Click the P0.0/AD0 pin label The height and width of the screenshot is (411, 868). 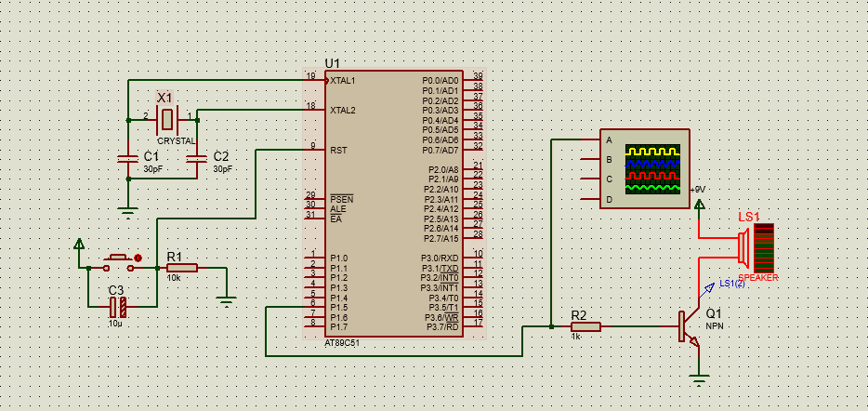[441, 81]
